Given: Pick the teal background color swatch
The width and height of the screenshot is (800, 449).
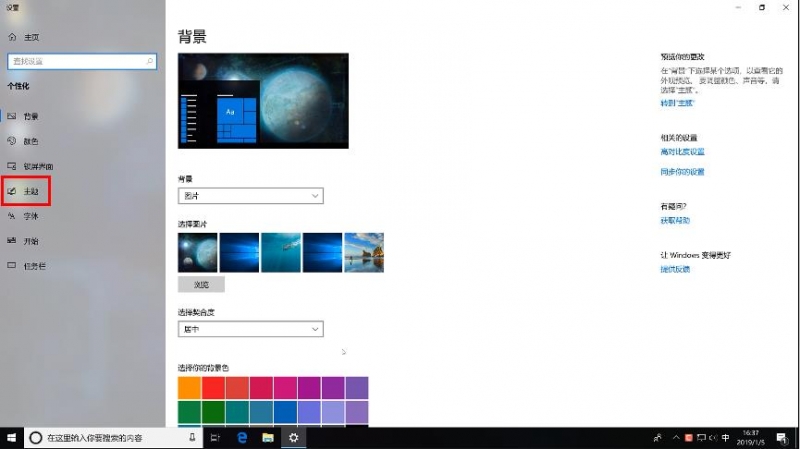Looking at the screenshot, I should coord(237,412).
